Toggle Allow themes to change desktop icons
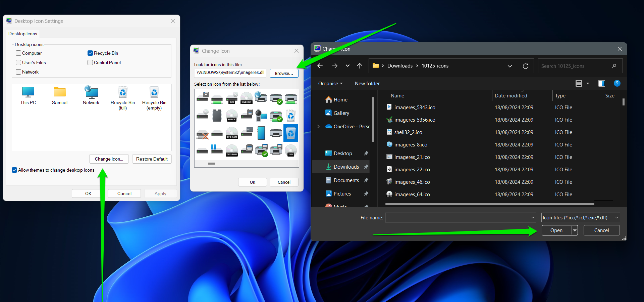Viewport: 644px width, 302px height. click(x=14, y=170)
